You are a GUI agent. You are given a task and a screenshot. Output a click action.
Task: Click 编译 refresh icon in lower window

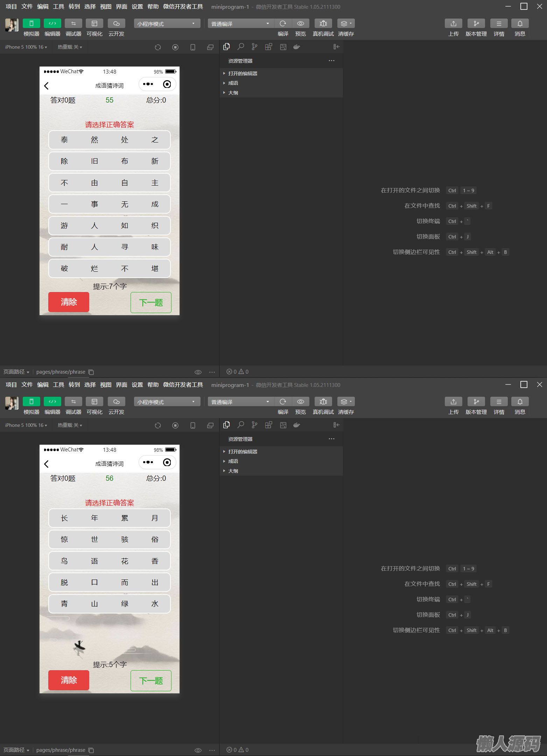(283, 402)
